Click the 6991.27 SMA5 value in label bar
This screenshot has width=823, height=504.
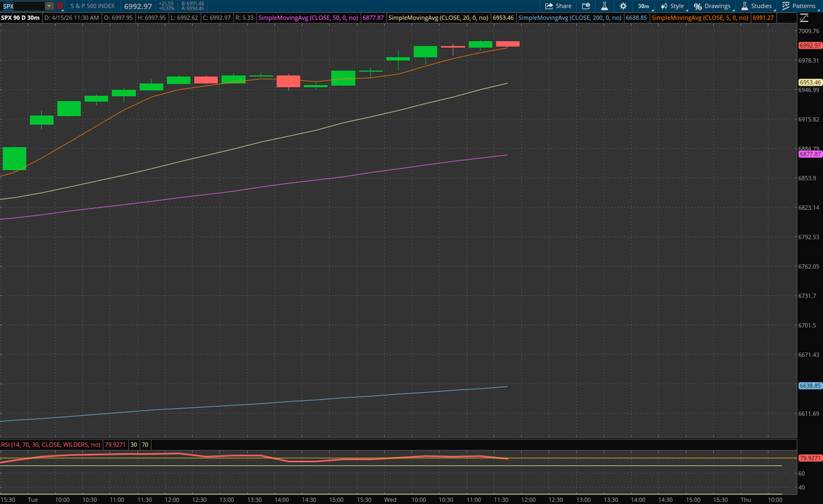pyautogui.click(x=763, y=17)
